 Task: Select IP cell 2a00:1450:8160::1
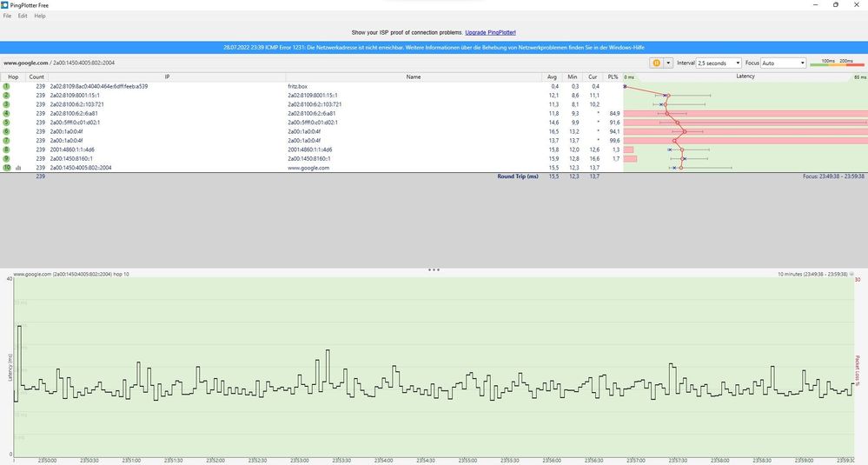[x=71, y=158]
